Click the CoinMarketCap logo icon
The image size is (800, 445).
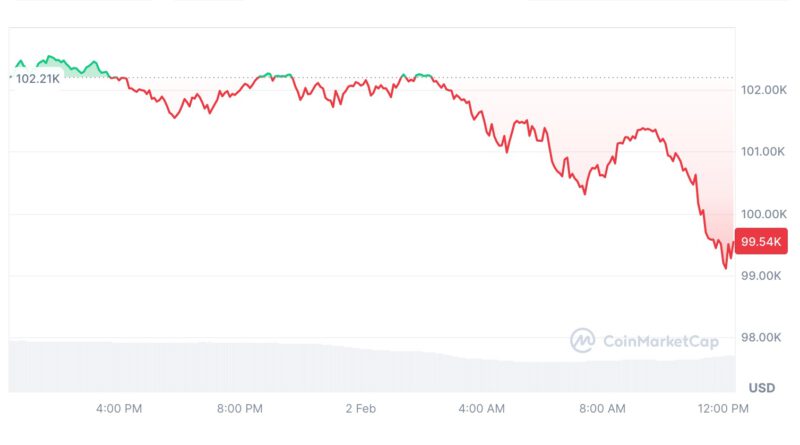[x=582, y=341]
